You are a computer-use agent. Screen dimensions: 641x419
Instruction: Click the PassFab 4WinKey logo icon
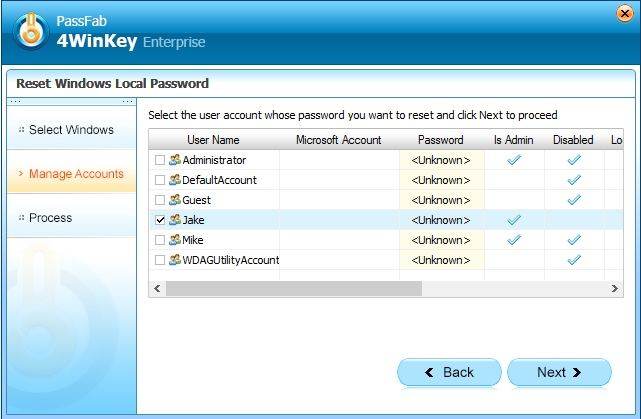32,30
